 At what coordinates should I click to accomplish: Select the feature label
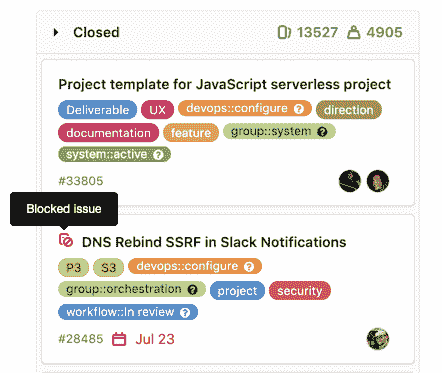pos(191,133)
